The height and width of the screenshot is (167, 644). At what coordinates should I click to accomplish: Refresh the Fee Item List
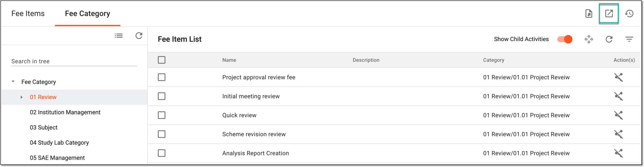(609, 39)
